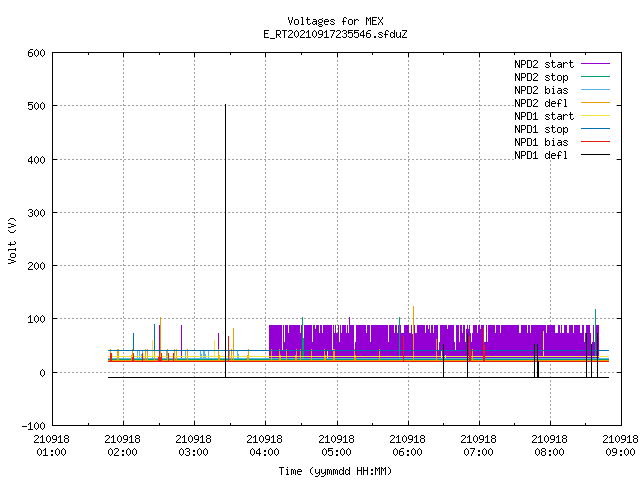Click the y-axis tick value -100

33,426
